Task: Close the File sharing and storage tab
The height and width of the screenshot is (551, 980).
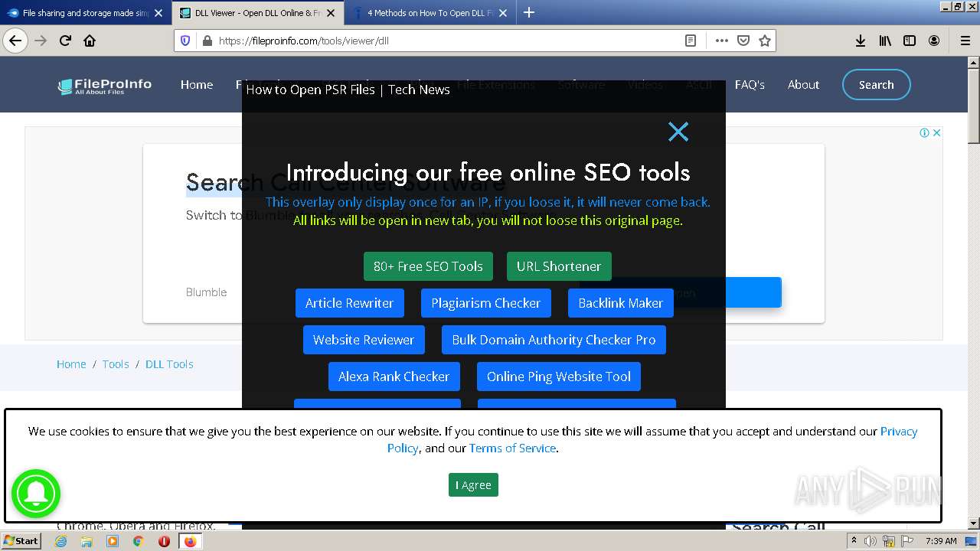Action: point(158,13)
